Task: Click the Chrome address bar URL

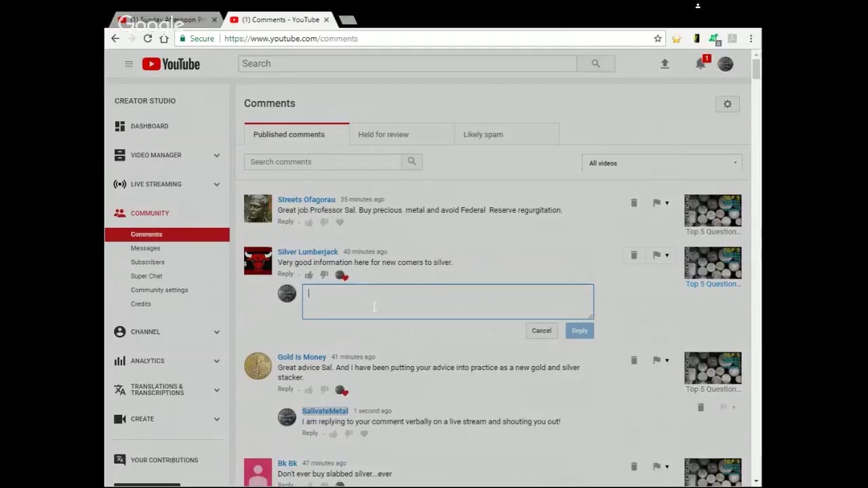Action: point(291,39)
